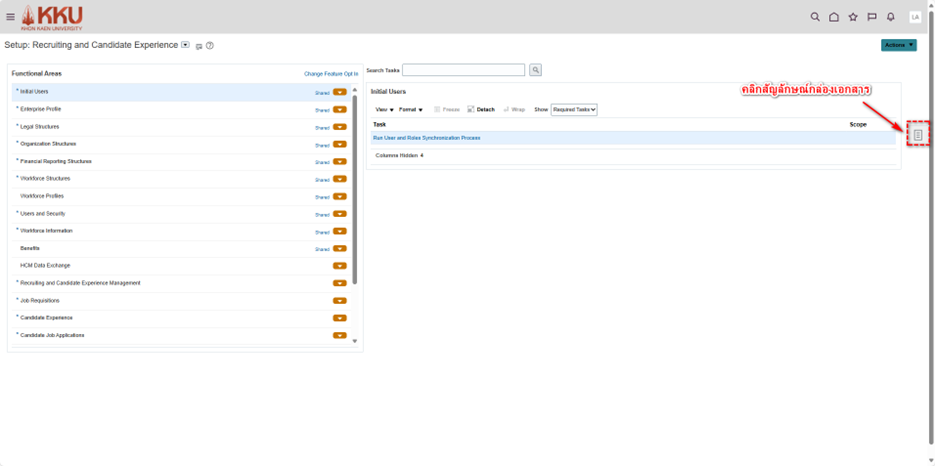
Task: Click Change Feature Opt In link
Action: pos(331,74)
